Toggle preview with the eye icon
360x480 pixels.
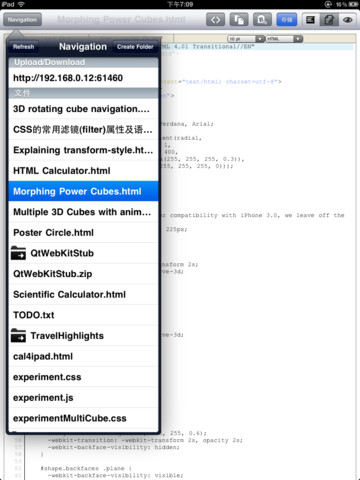(x=348, y=20)
